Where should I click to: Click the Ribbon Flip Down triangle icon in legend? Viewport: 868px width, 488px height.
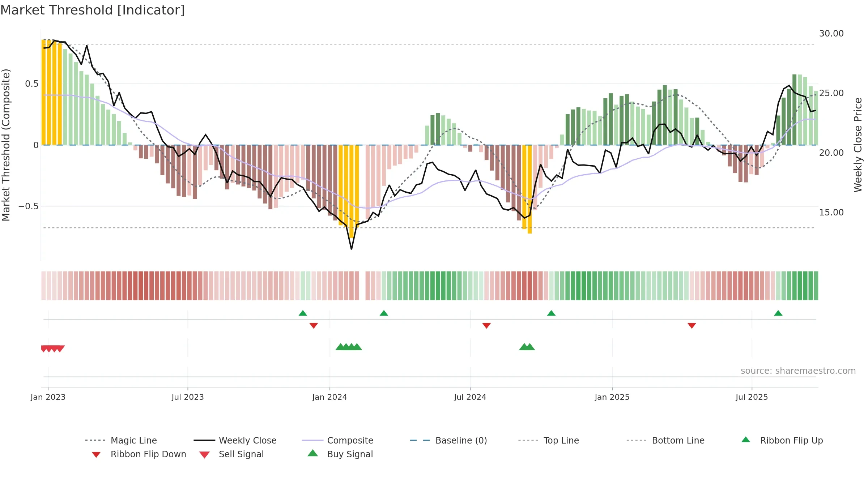(96, 455)
